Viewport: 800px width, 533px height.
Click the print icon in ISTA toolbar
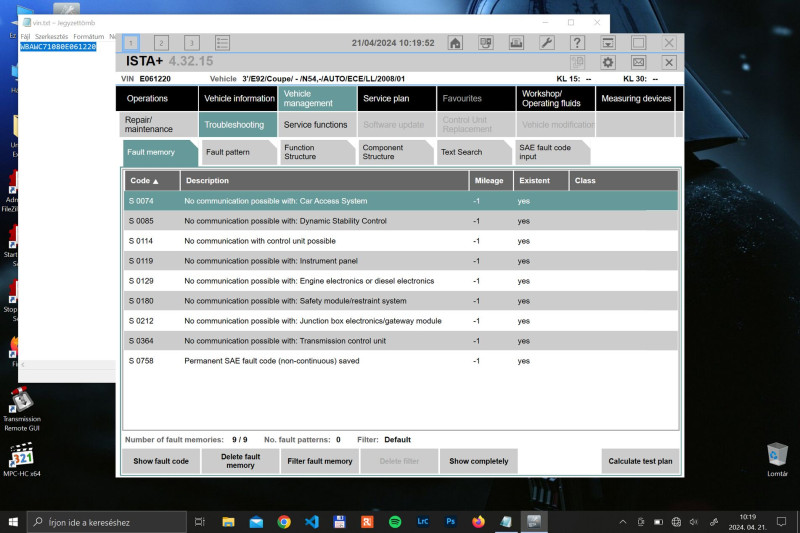click(x=516, y=43)
